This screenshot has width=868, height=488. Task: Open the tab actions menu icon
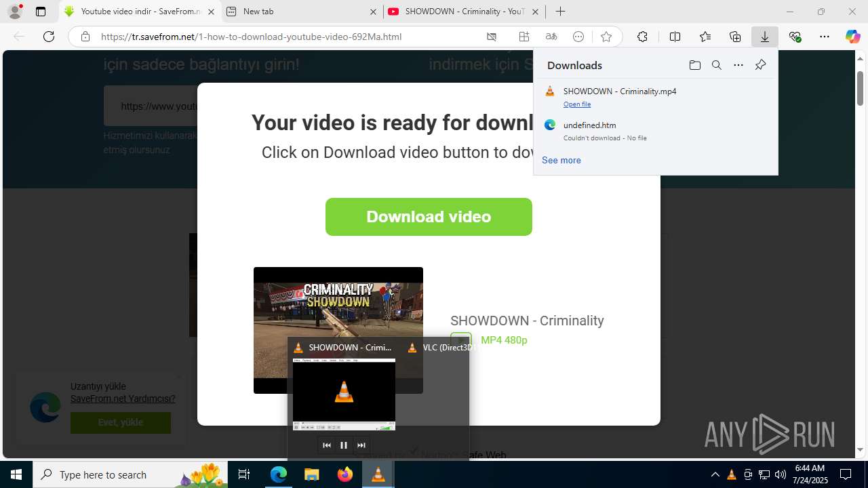tap(41, 12)
